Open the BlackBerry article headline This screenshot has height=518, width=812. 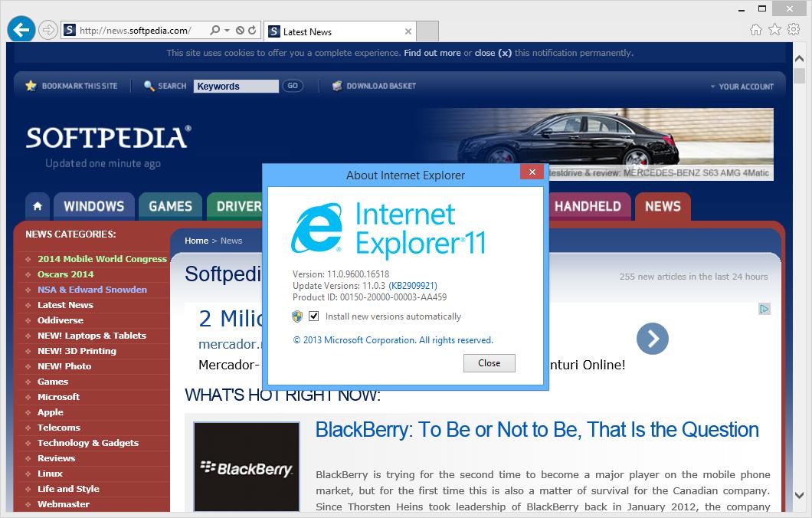point(537,430)
